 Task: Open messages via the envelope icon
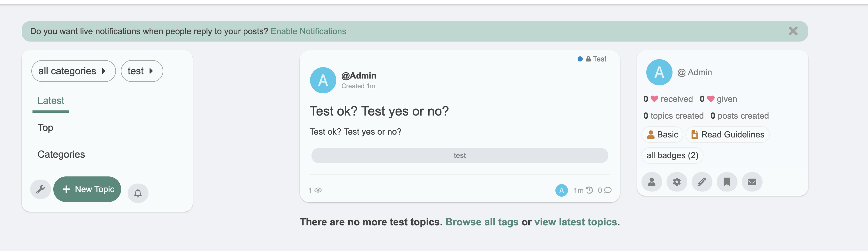pos(752,182)
